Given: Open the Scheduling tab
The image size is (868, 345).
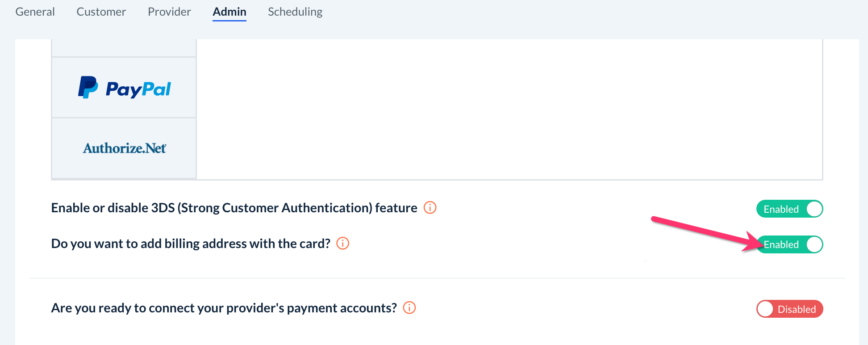Looking at the screenshot, I should (x=295, y=12).
